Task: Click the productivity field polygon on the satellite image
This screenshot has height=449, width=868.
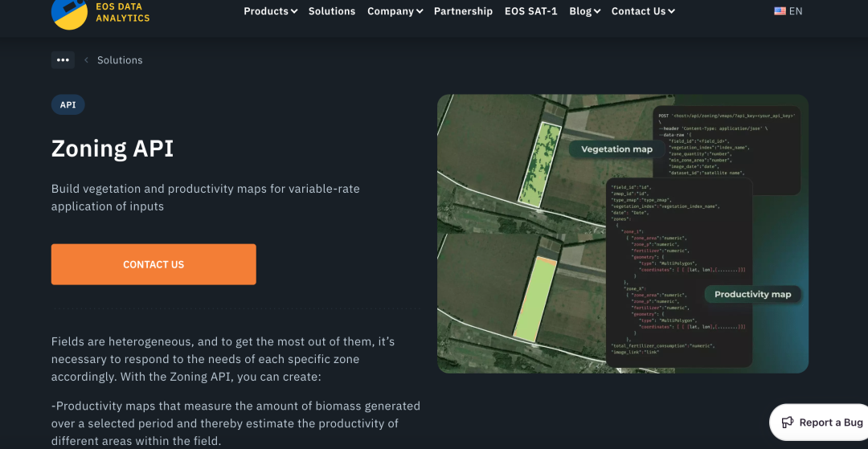Action: point(534,298)
